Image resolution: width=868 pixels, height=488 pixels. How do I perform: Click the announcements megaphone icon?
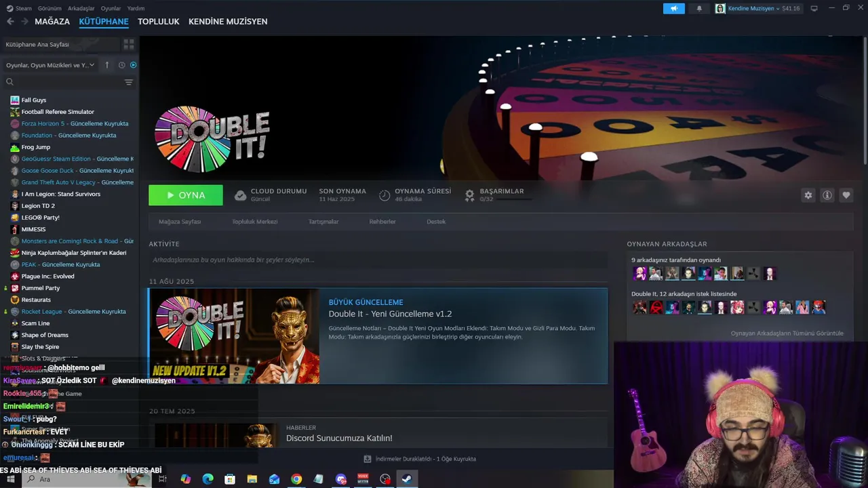(674, 8)
